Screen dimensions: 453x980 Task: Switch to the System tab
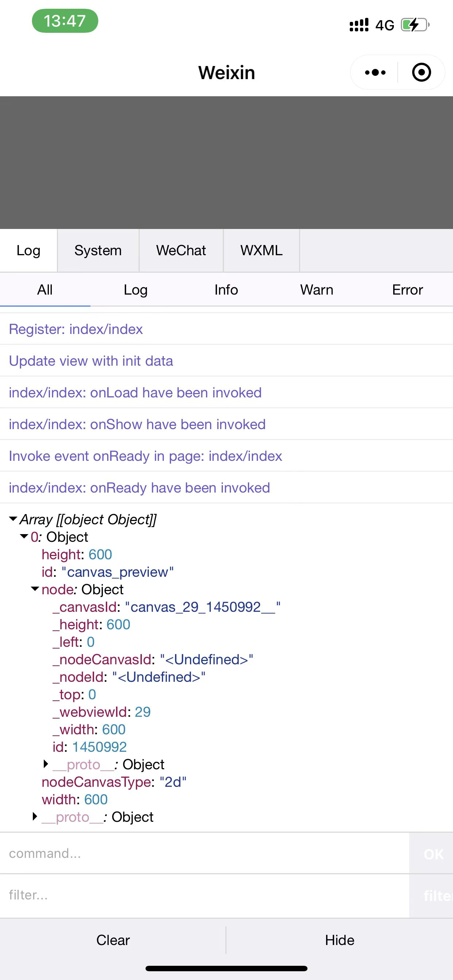pyautogui.click(x=98, y=250)
